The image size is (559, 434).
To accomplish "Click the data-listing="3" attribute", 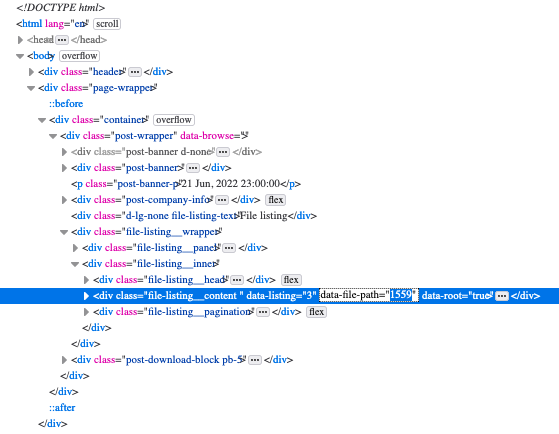I will [x=281, y=296].
